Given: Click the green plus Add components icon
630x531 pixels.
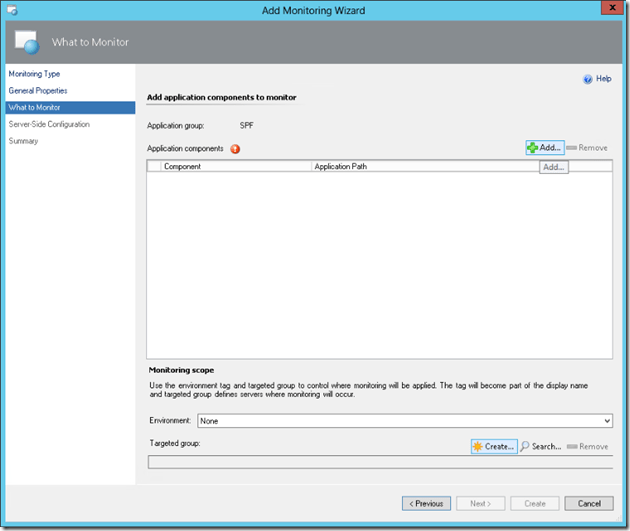Looking at the screenshot, I should 533,148.
